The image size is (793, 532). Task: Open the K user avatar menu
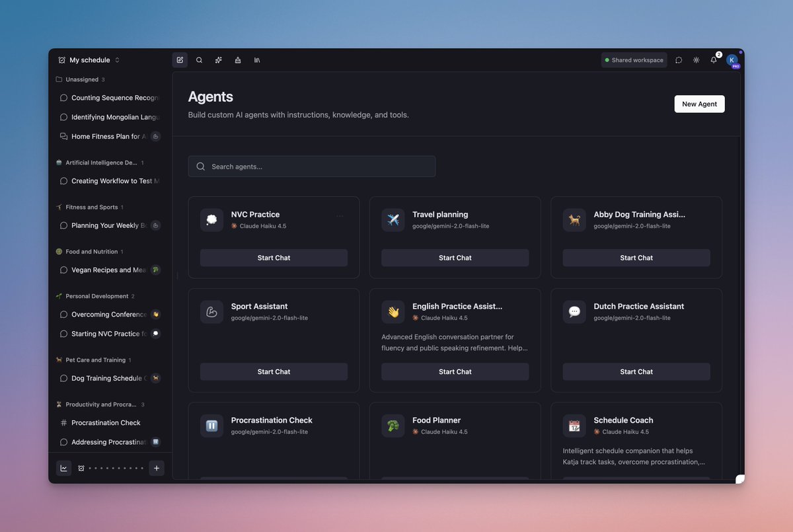coord(732,60)
